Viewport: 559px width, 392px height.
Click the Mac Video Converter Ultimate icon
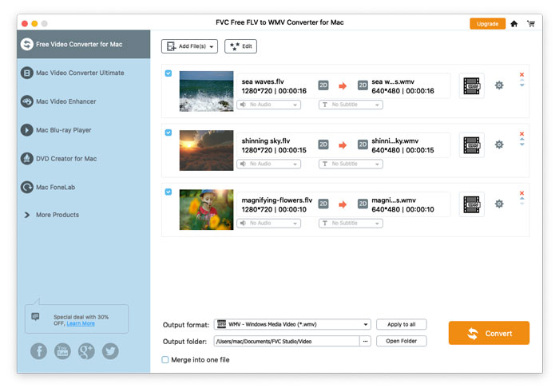tap(26, 73)
